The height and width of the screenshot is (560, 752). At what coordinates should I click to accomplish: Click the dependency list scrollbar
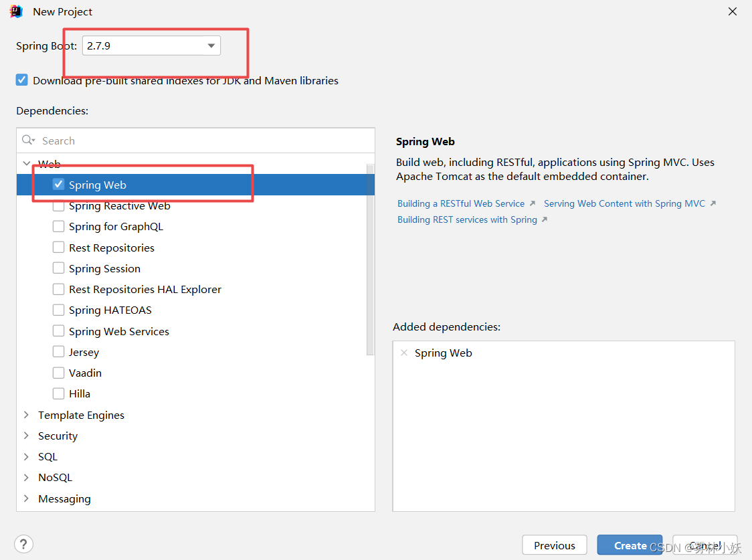pyautogui.click(x=370, y=260)
